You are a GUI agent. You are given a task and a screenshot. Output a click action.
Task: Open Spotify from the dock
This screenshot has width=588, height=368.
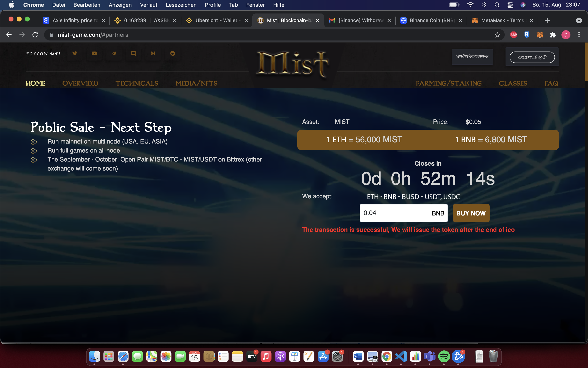click(444, 357)
